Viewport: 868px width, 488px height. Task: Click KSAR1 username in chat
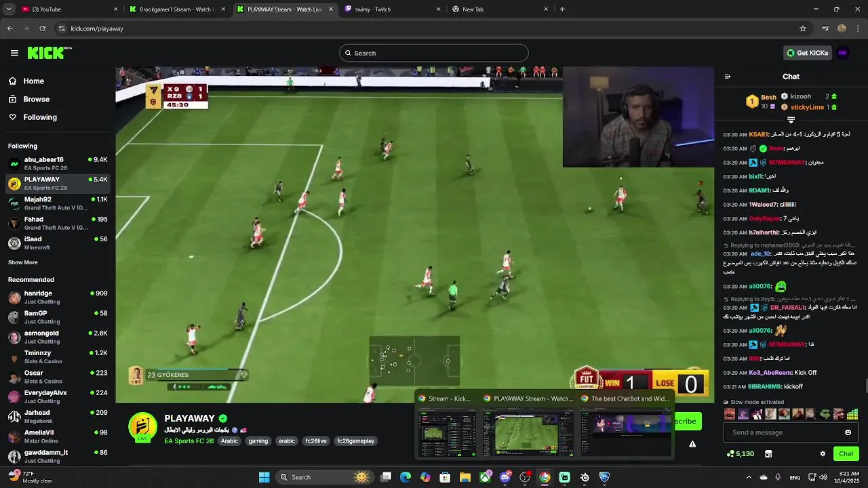pyautogui.click(x=758, y=134)
